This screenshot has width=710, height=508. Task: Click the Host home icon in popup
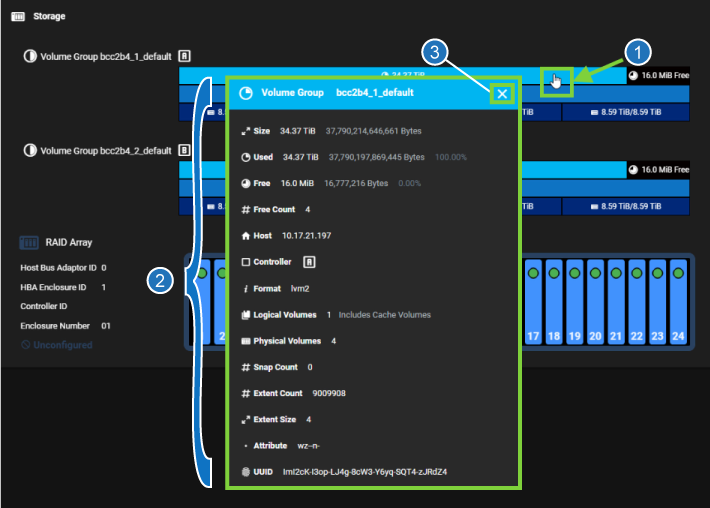(x=246, y=236)
